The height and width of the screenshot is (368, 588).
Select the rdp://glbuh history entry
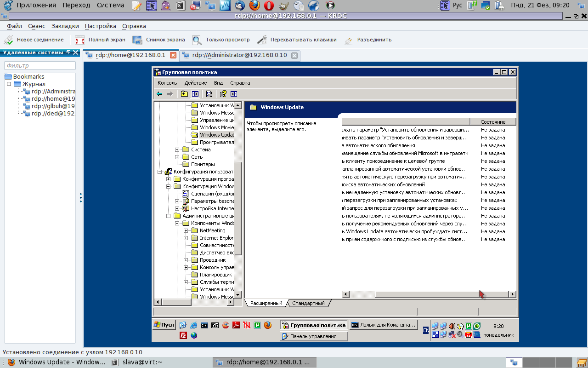click(x=49, y=106)
